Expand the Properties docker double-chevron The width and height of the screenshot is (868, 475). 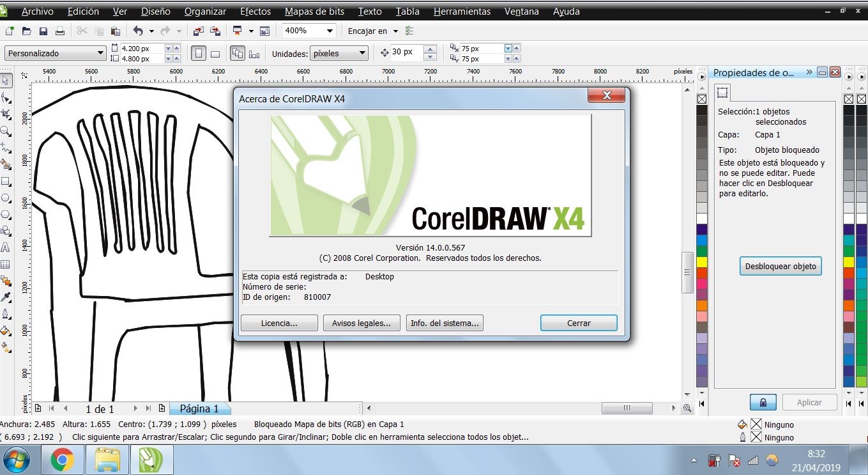tap(809, 72)
